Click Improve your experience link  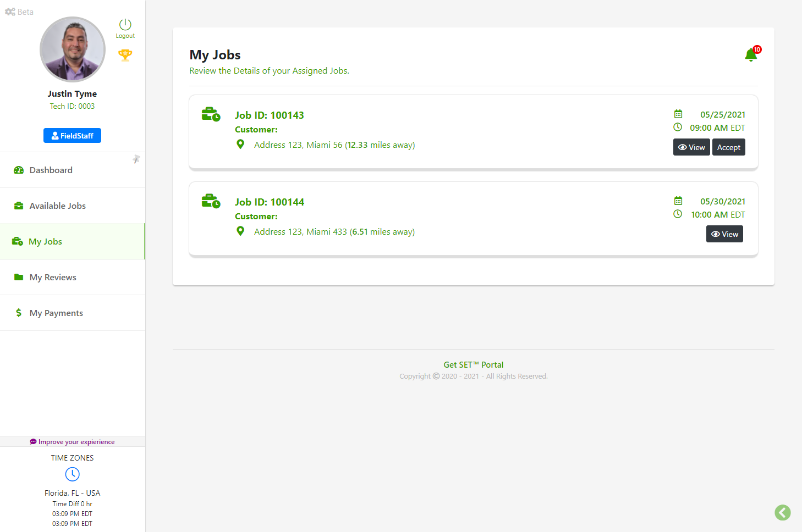tap(73, 442)
